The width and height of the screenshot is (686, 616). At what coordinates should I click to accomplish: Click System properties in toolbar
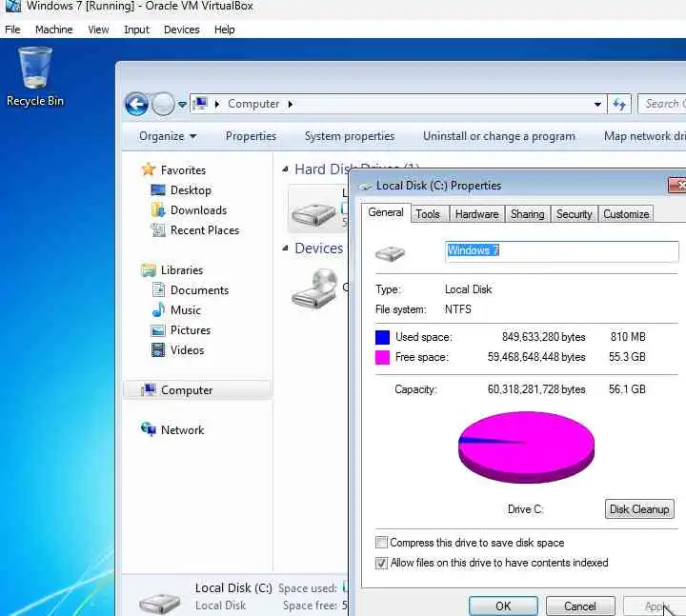click(350, 136)
